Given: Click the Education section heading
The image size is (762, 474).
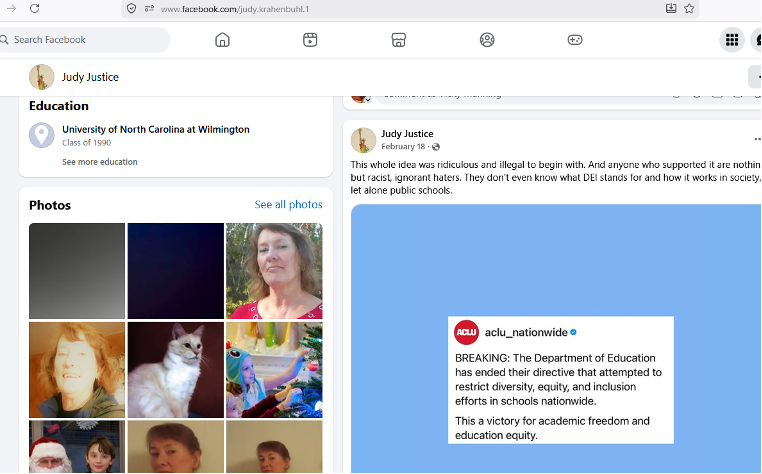Looking at the screenshot, I should tap(59, 105).
